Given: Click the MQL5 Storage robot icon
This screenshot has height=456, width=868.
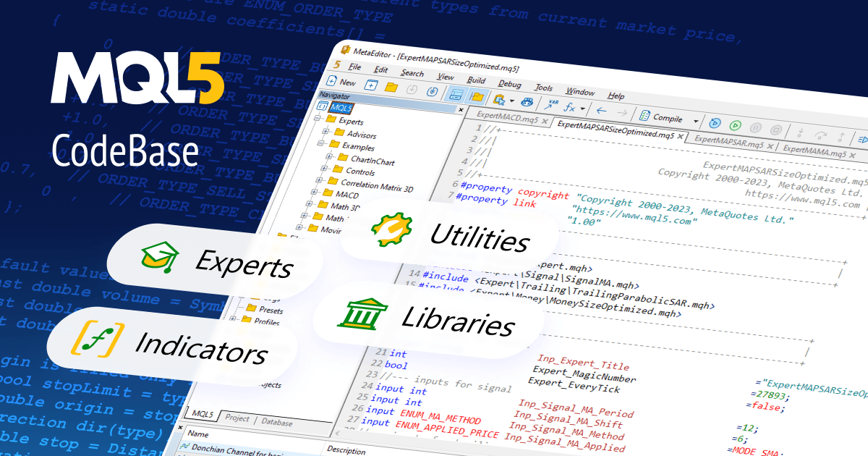Looking at the screenshot, I should click(527, 103).
